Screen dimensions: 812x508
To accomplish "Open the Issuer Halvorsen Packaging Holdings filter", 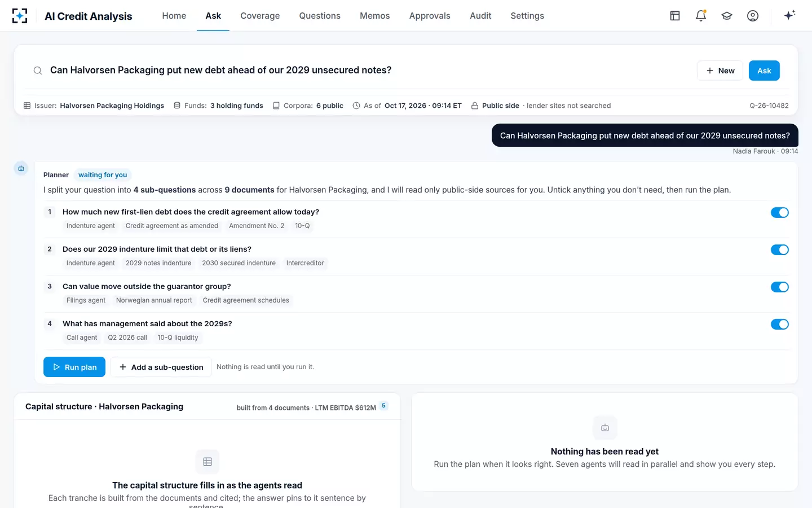I will 94,106.
